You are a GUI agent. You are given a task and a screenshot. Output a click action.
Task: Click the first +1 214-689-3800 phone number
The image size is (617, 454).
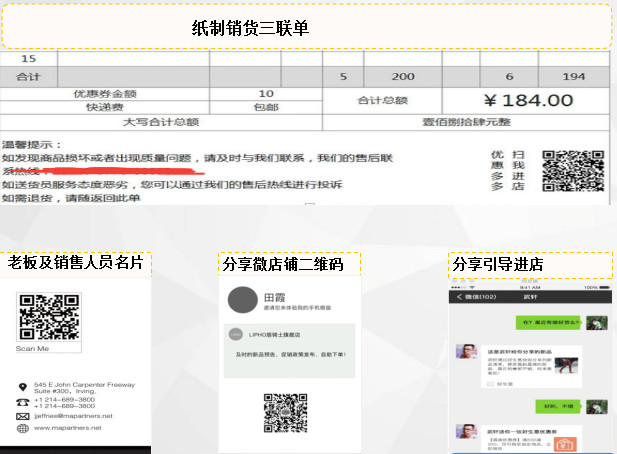[65, 400]
